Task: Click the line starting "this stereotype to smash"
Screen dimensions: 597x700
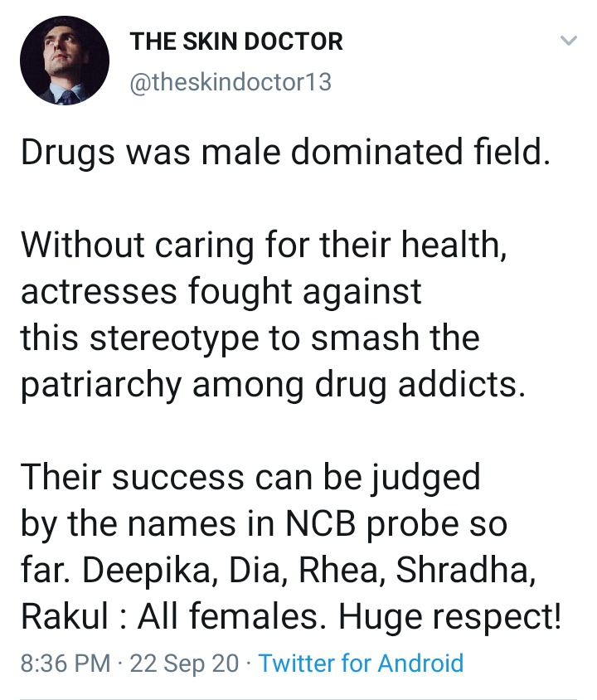Action: tap(249, 338)
